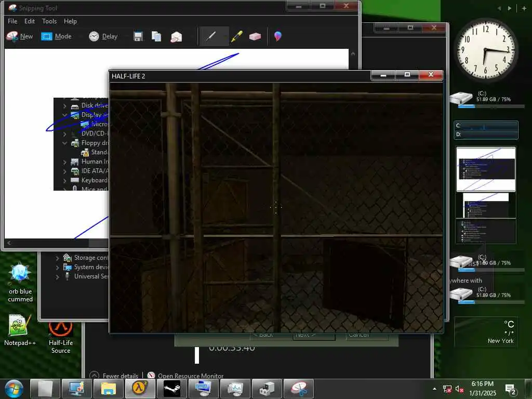The width and height of the screenshot is (532, 399).
Task: Open File Explorer from taskbar
Action: (x=108, y=389)
